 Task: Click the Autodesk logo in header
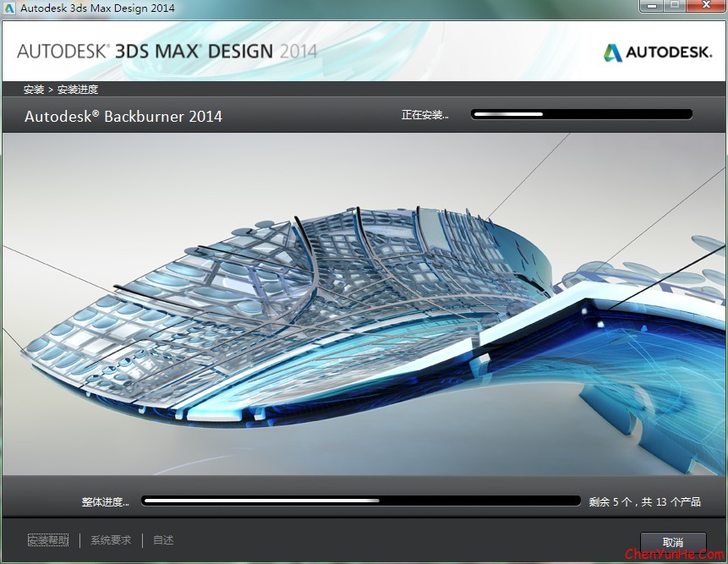click(x=658, y=52)
